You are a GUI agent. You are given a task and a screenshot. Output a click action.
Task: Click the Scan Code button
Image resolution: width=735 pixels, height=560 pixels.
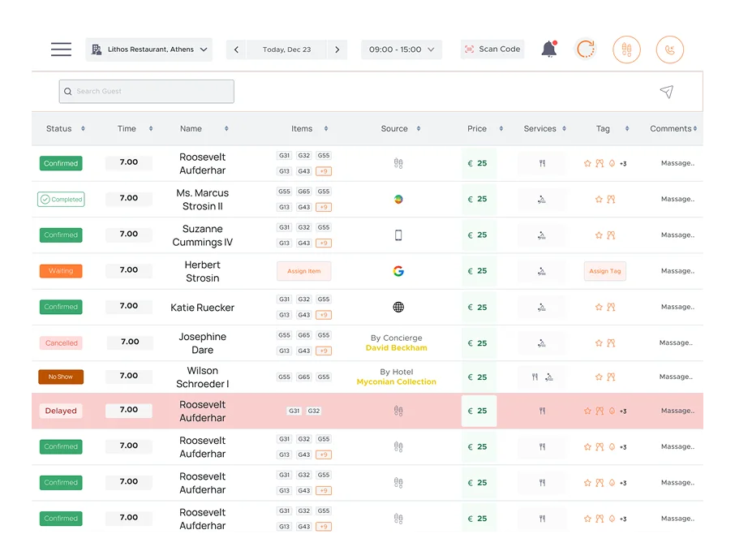click(492, 49)
